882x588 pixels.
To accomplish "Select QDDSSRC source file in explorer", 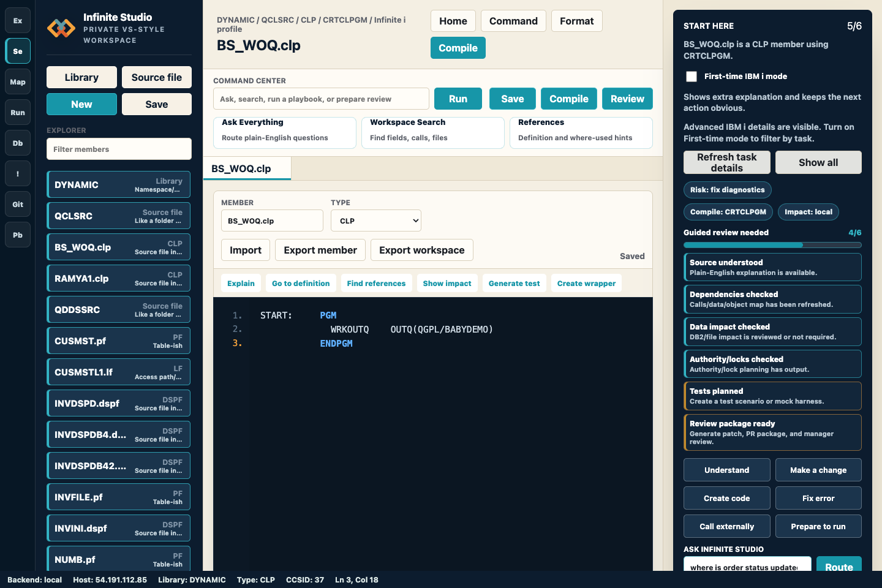I will tap(119, 309).
